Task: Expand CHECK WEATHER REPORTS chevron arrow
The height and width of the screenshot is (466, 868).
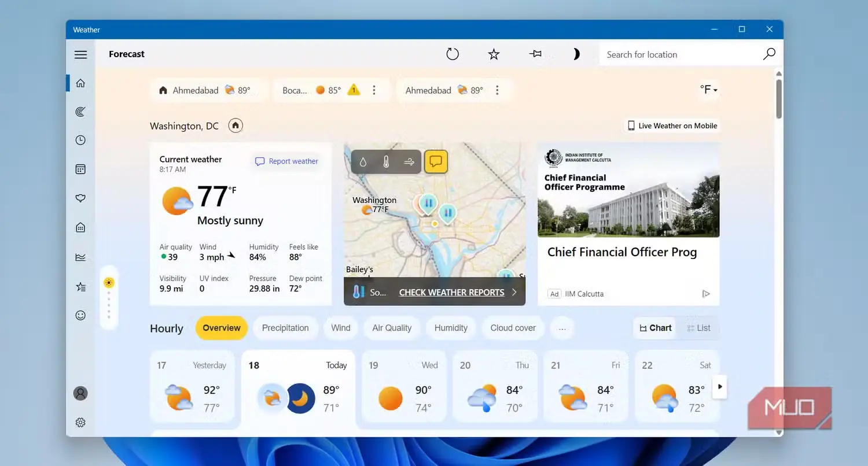Action: pos(514,293)
